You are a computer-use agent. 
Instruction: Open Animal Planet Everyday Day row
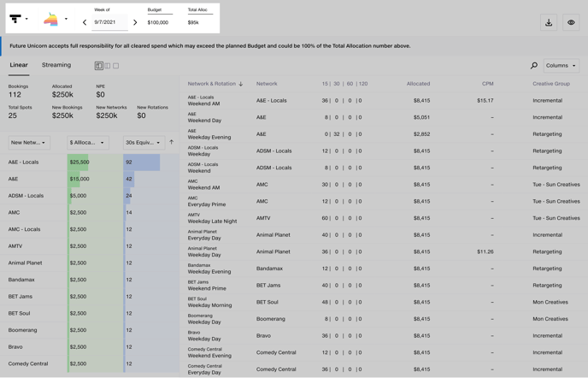384,235
